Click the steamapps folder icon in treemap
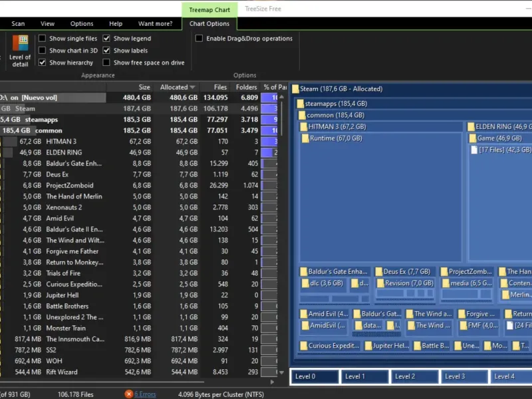Image resolution: width=532 pixels, height=399 pixels. click(x=301, y=104)
